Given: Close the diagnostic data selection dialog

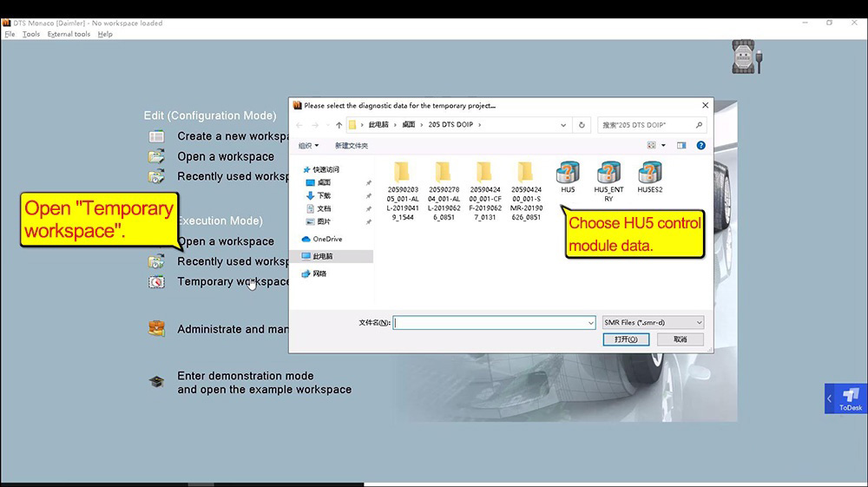Looking at the screenshot, I should tap(705, 105).
